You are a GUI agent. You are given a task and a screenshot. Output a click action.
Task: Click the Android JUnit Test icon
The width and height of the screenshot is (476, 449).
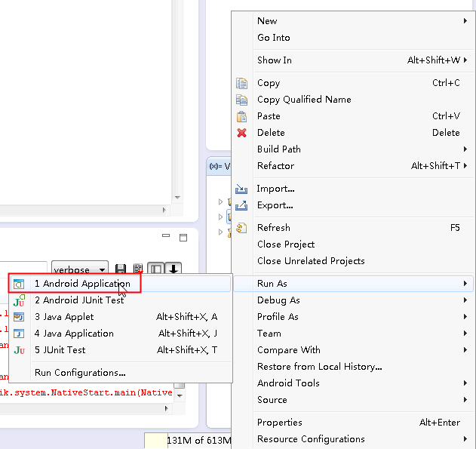(19, 300)
